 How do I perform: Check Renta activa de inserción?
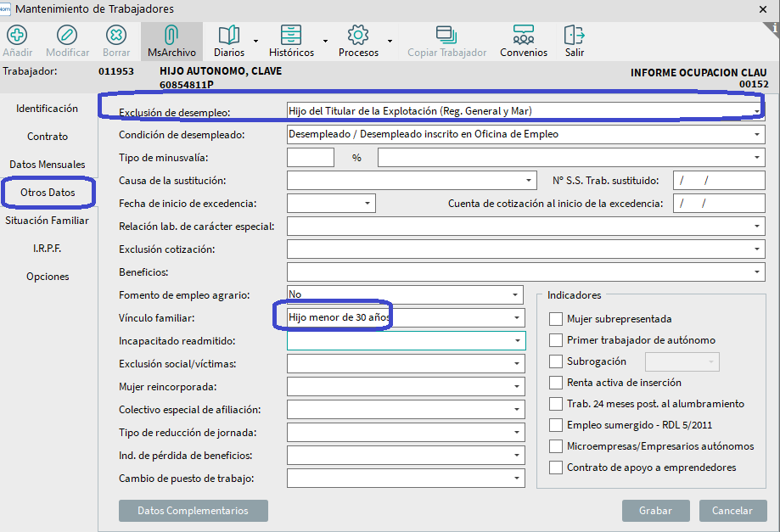[556, 383]
